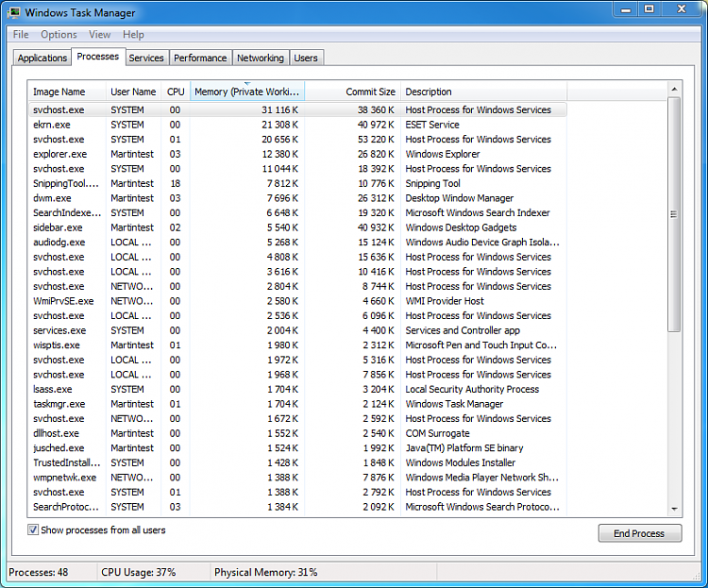Open the Help menu

point(133,34)
